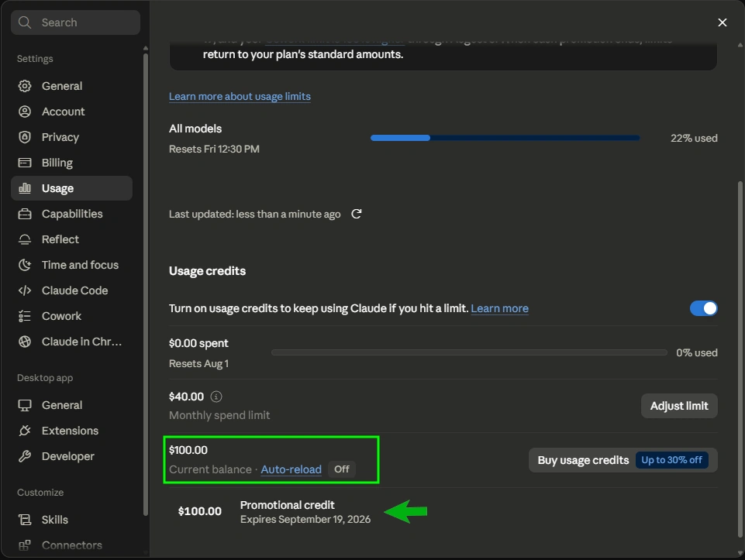Open the Auto-reload link
The width and height of the screenshot is (745, 560).
(291, 469)
